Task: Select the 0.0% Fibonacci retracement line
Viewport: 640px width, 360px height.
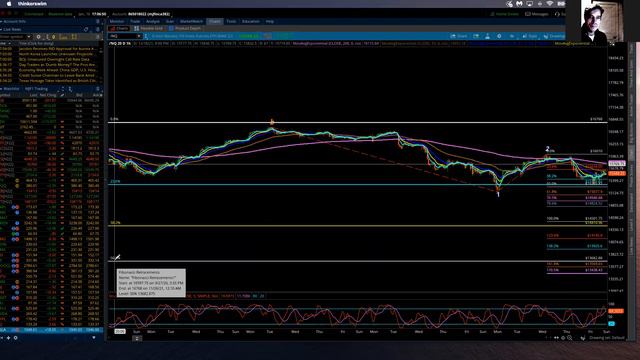Action: click(x=358, y=122)
